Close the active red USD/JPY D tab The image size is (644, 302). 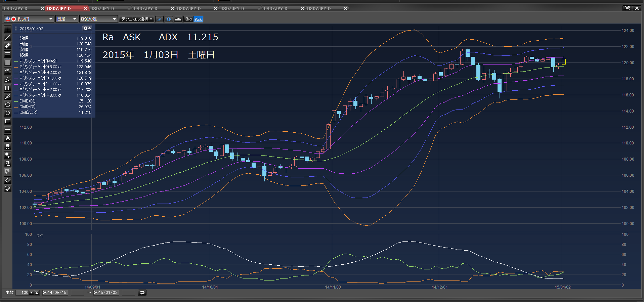[x=86, y=8]
